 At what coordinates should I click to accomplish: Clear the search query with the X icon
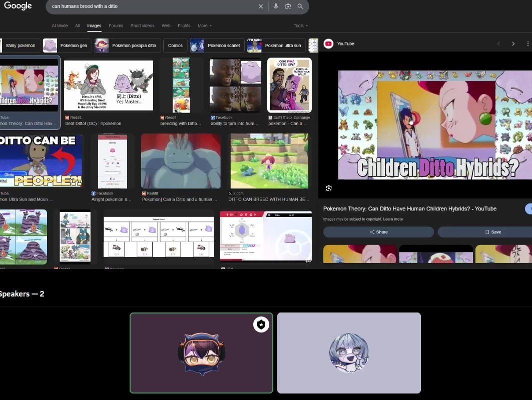point(261,6)
